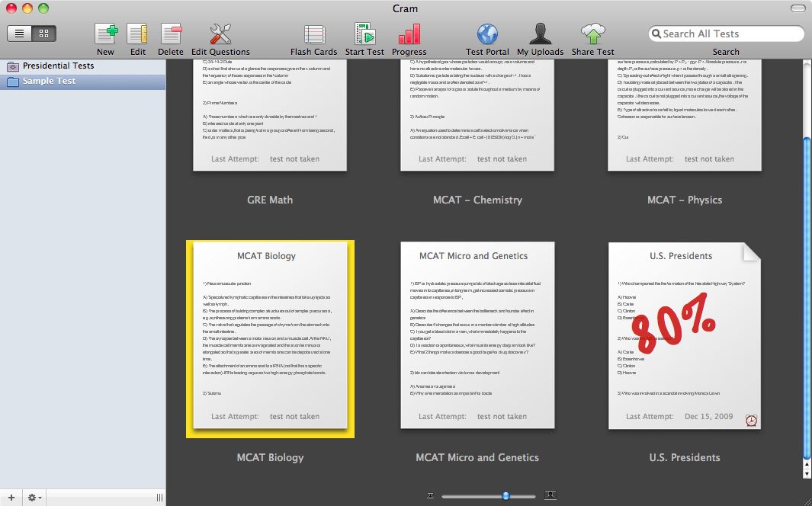
Task: Delete the selected test
Action: pyautogui.click(x=170, y=34)
